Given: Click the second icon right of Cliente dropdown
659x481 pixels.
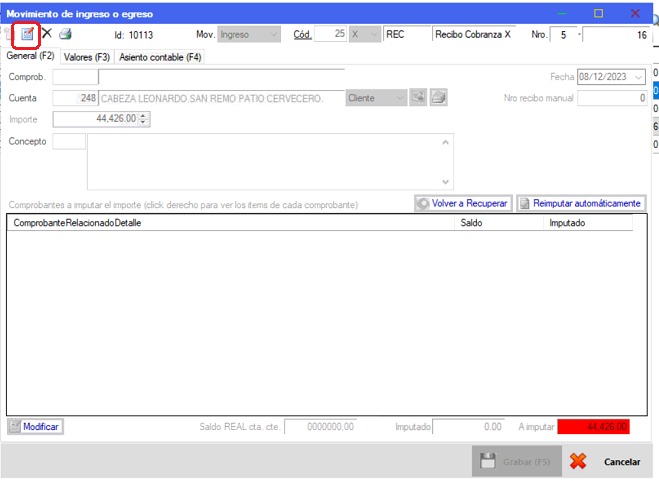Looking at the screenshot, I should [x=439, y=98].
